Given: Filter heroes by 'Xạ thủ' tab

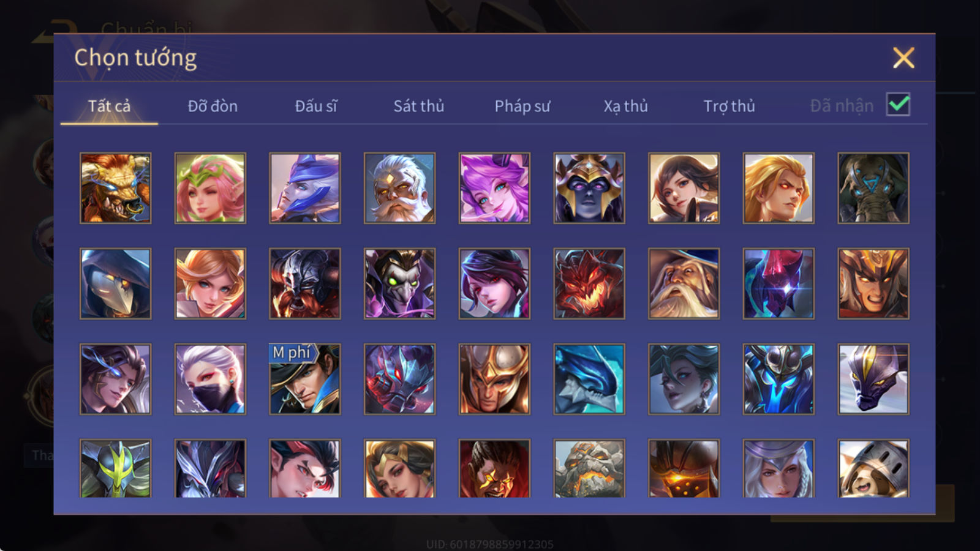Looking at the screenshot, I should coord(625,106).
